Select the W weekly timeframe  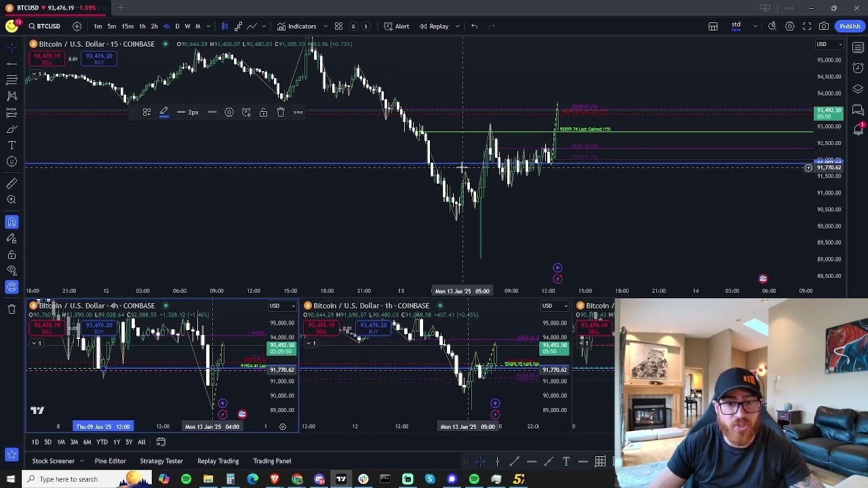187,26
